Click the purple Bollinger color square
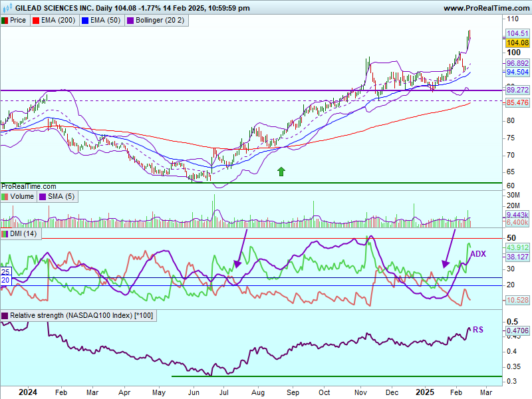Image resolution: width=532 pixels, height=399 pixels. [130, 21]
